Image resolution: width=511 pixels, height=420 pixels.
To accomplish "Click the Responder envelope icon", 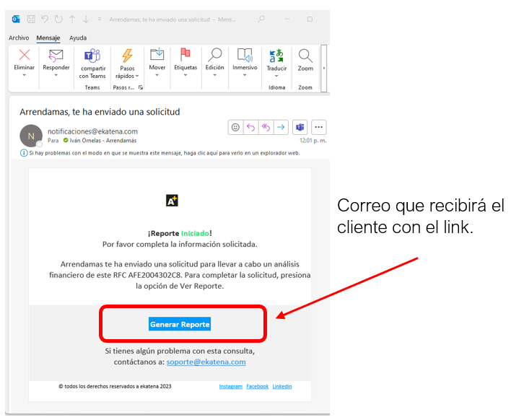I will click(56, 56).
